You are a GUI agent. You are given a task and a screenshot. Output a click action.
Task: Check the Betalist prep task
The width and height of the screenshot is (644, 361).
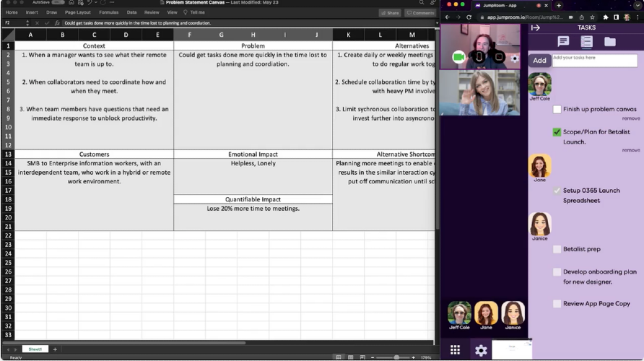557,249
